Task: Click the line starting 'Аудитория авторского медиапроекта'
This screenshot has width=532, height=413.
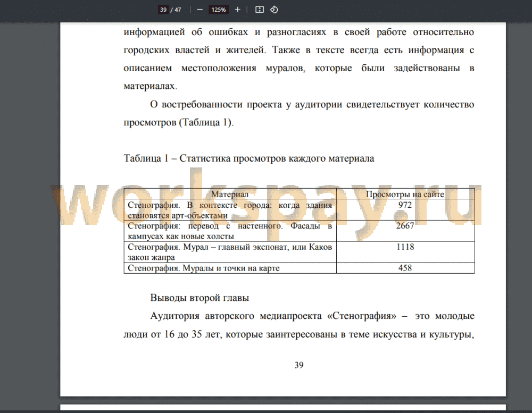Action: (x=312, y=316)
